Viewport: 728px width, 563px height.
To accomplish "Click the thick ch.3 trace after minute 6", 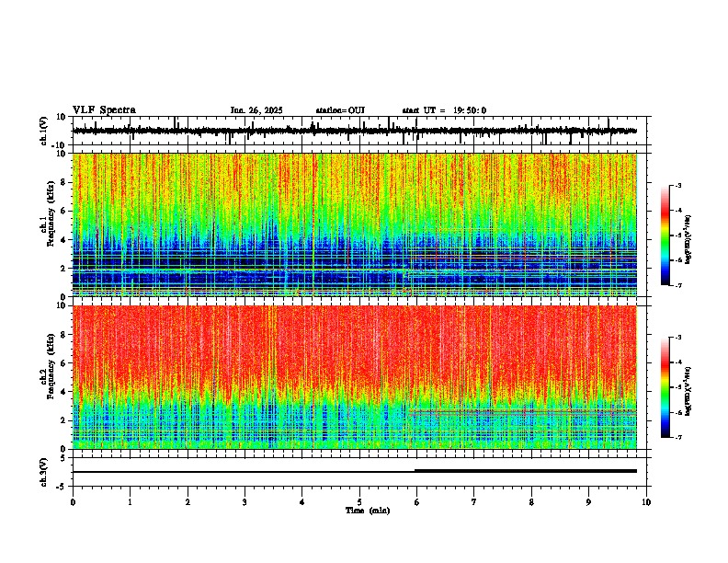I will (x=526, y=471).
